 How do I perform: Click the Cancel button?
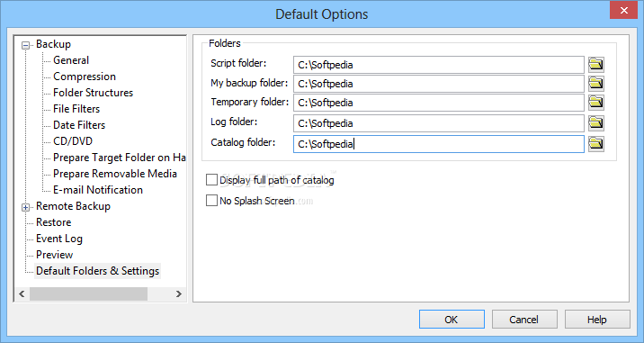[524, 320]
